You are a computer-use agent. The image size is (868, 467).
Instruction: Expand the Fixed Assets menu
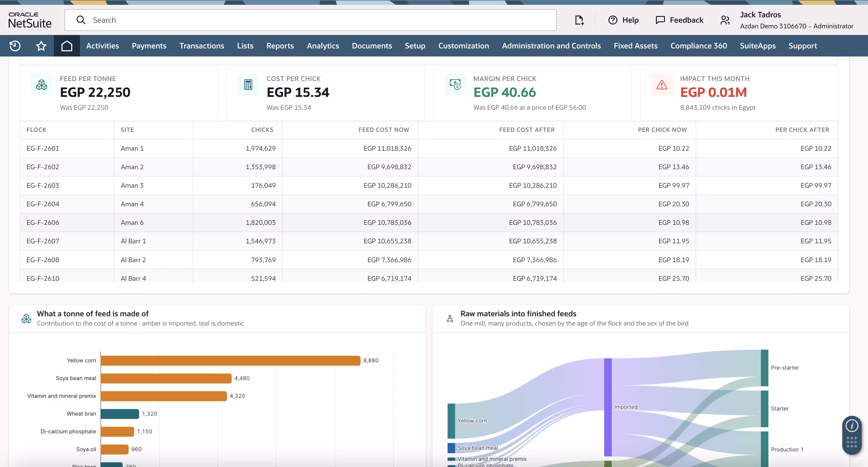[636, 46]
